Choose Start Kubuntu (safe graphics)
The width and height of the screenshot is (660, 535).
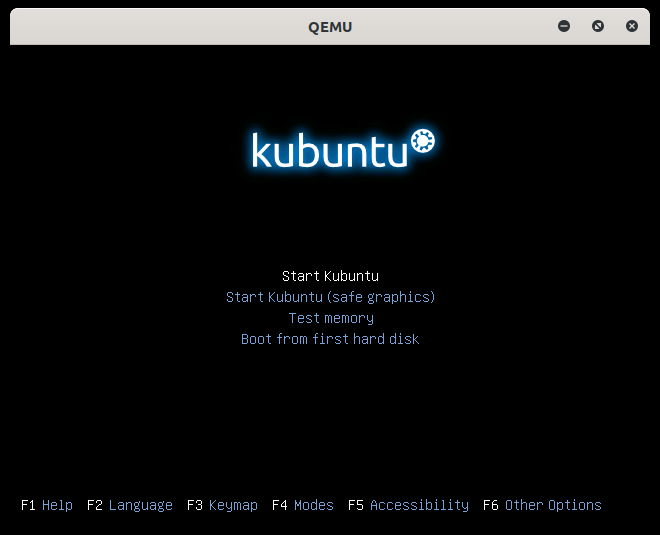(330, 297)
